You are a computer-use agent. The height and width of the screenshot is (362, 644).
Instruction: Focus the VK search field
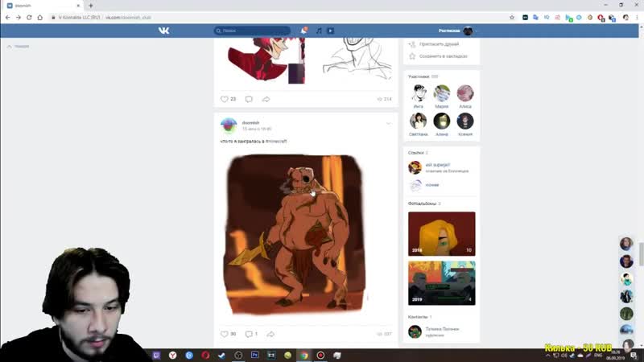(x=252, y=31)
